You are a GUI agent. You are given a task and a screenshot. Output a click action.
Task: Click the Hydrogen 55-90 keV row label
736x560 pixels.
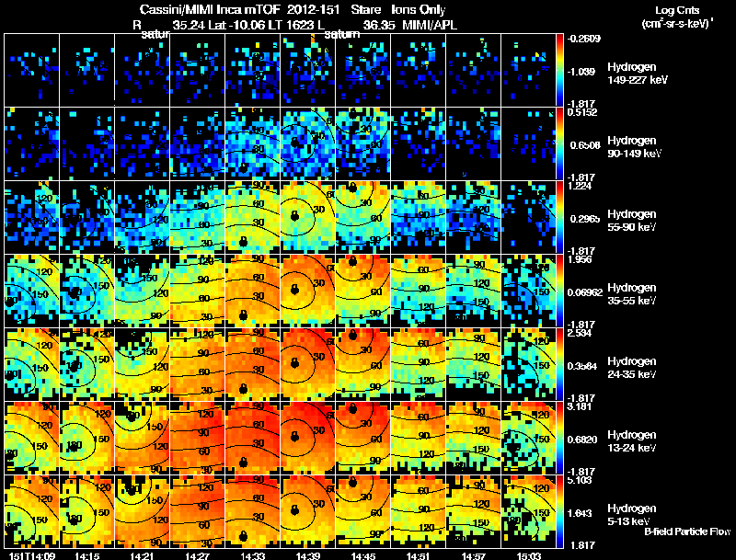click(632, 221)
